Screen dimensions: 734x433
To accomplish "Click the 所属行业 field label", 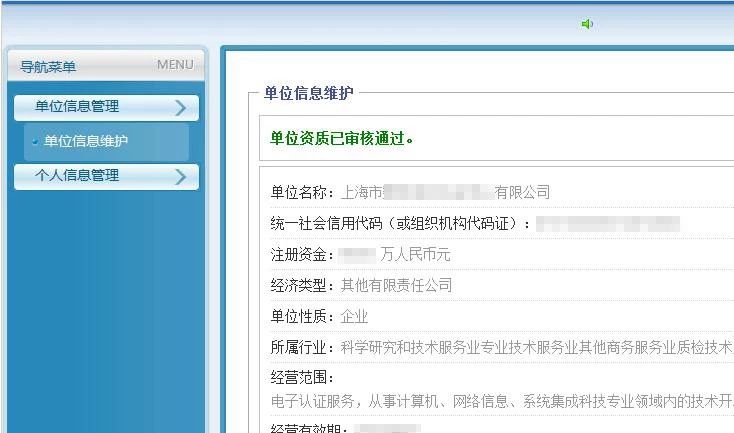I will pyautogui.click(x=302, y=348).
